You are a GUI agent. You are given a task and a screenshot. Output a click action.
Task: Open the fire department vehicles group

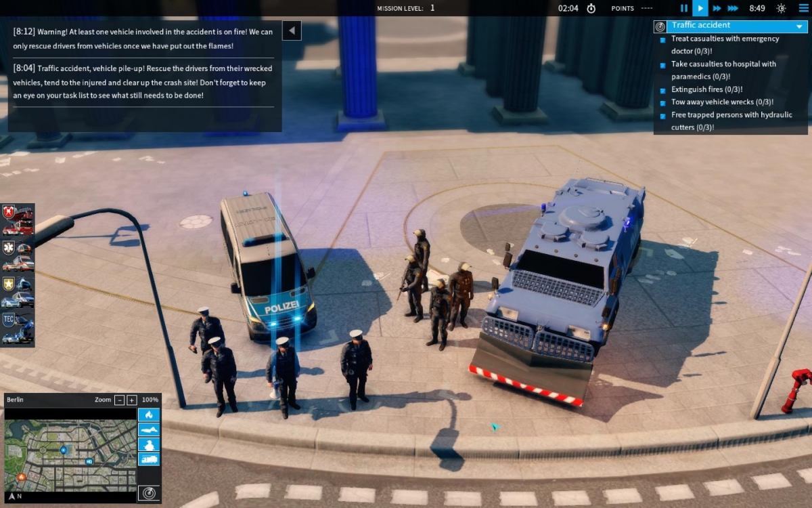point(18,221)
